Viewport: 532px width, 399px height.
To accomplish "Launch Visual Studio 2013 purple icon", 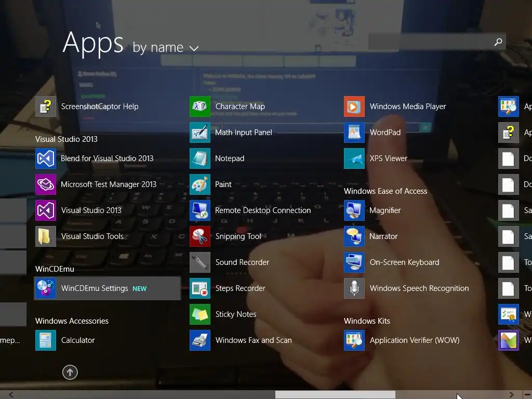I will [x=46, y=210].
